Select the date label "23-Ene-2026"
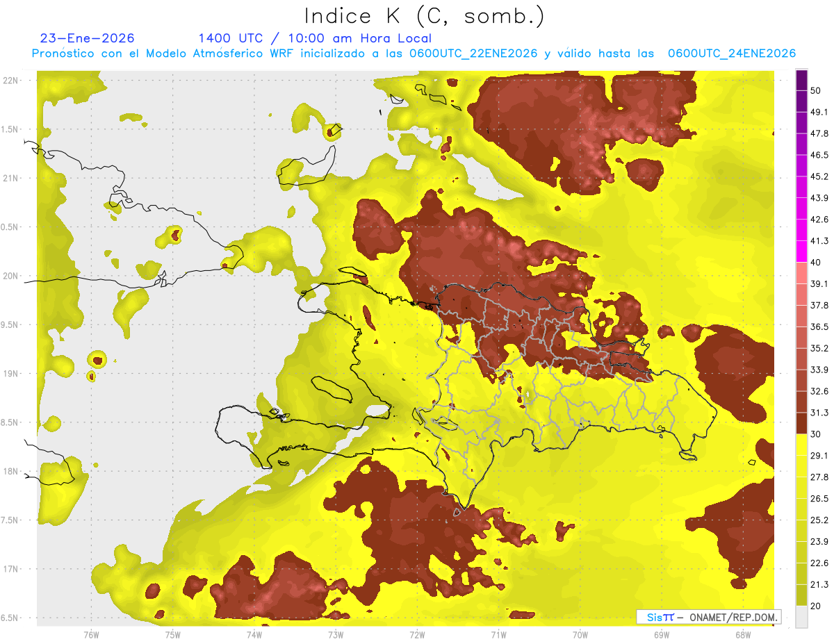This screenshot has height=644, width=834. point(88,38)
